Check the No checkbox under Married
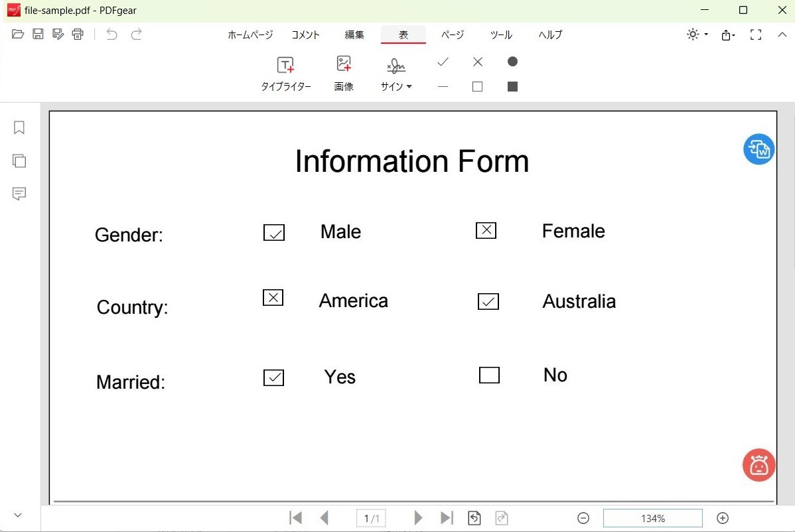 [x=489, y=375]
